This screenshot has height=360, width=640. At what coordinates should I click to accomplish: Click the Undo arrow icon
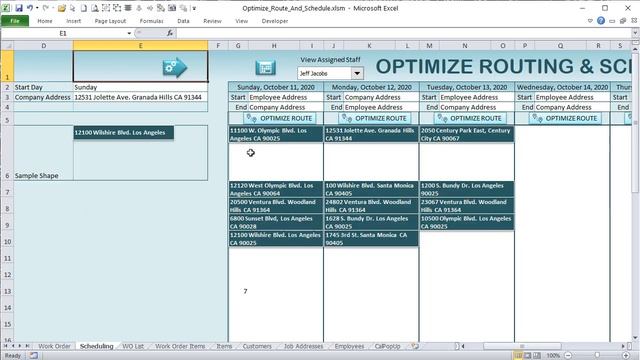pyautogui.click(x=30, y=8)
